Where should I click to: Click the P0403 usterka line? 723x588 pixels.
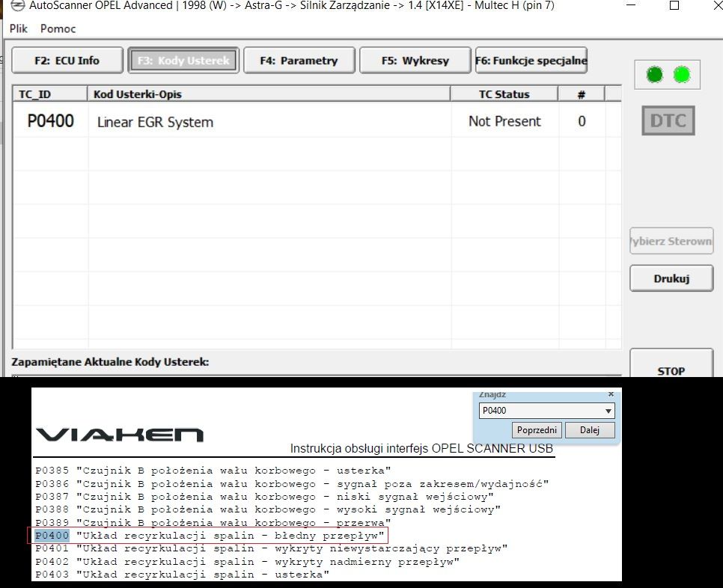[182, 575]
